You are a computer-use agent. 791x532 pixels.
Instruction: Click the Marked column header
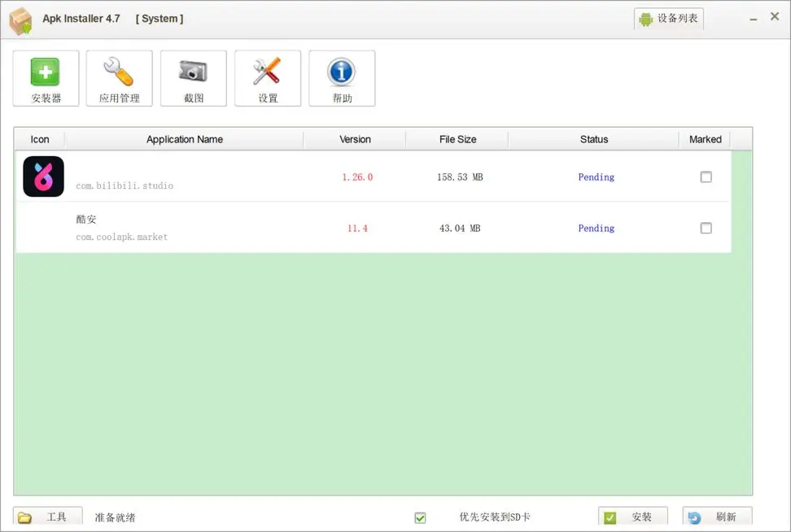tap(706, 139)
